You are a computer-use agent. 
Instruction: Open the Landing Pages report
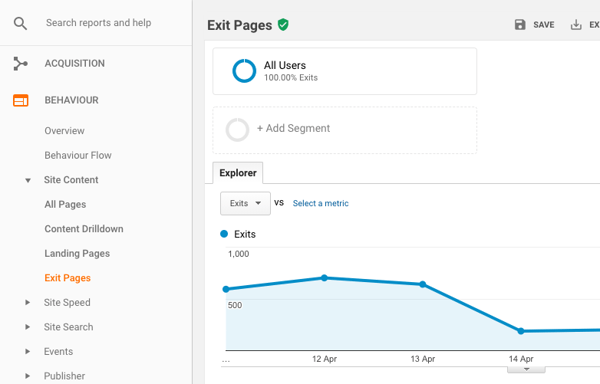pyautogui.click(x=77, y=254)
